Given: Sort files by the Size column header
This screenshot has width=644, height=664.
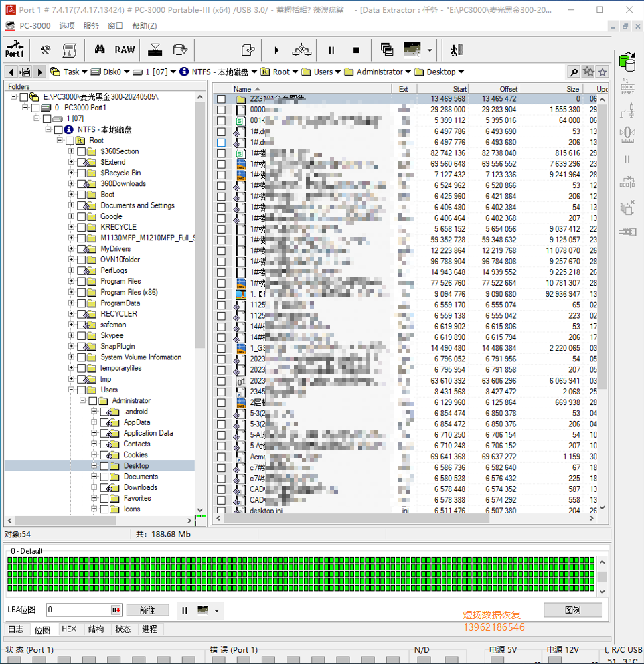Looking at the screenshot, I should point(551,89).
